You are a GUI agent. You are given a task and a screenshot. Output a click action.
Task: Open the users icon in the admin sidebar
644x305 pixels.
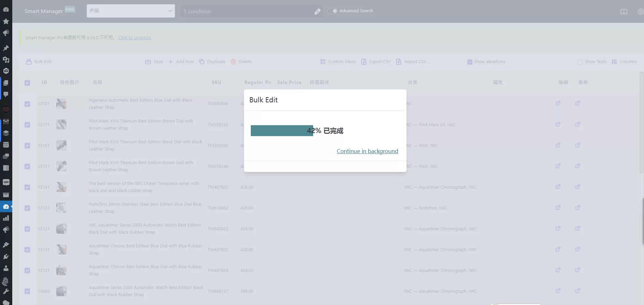[x=6, y=268]
